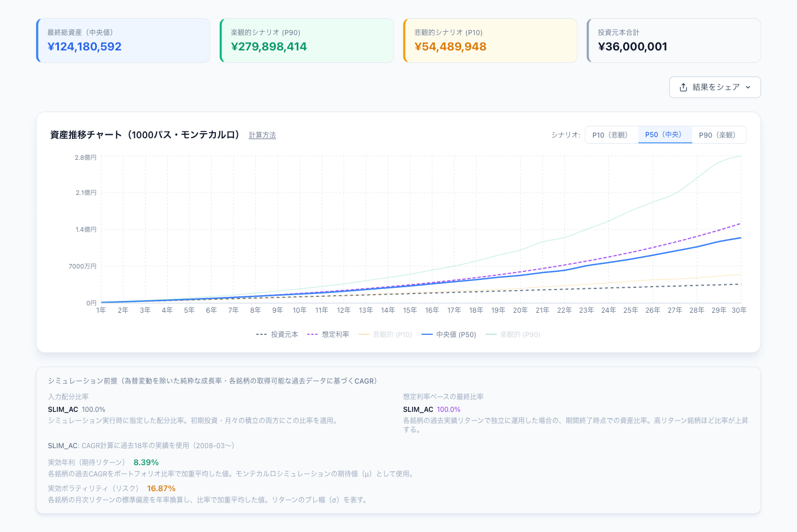The width and height of the screenshot is (797, 532).
Task: Click the 0円 y-axis label
Action: point(91,303)
